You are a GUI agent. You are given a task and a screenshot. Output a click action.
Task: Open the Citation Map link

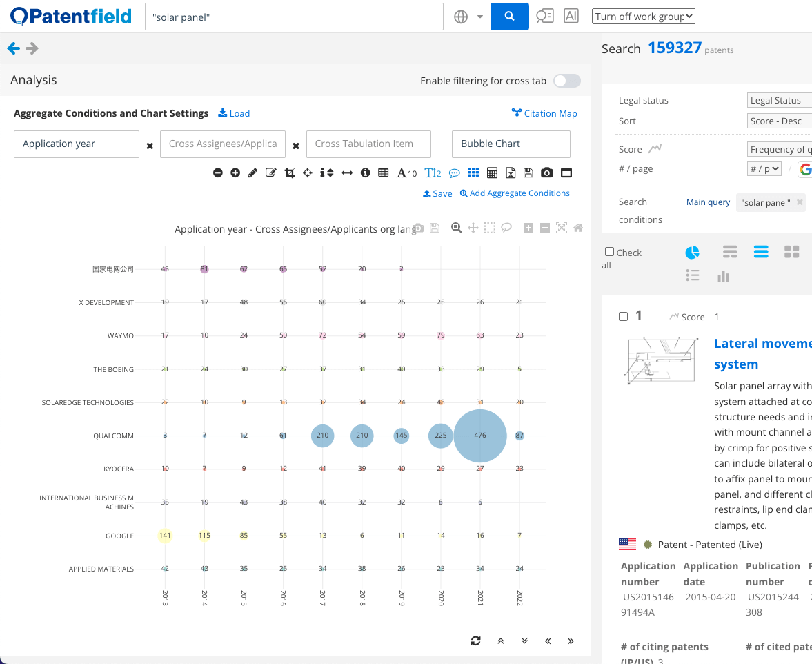[x=544, y=113]
